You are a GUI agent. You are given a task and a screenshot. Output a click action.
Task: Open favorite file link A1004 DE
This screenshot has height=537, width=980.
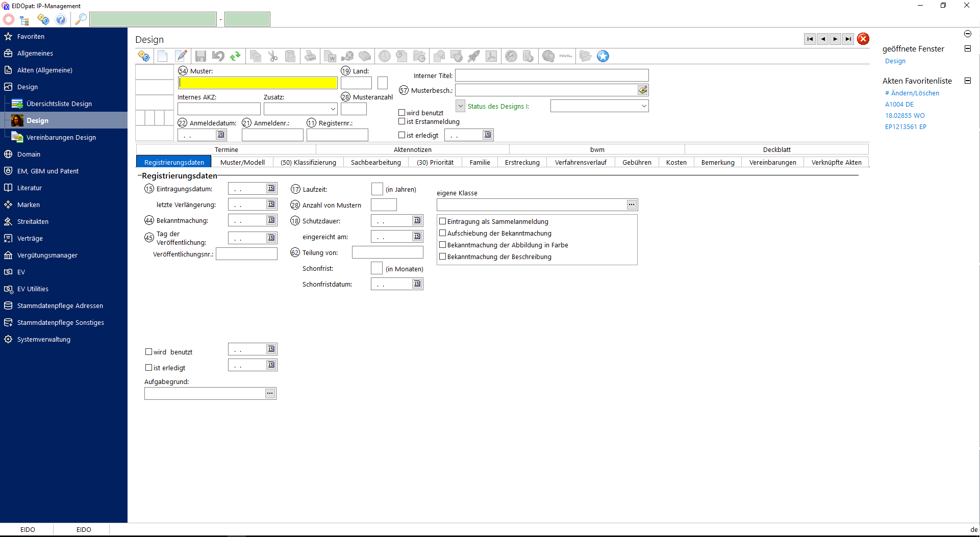[899, 105]
